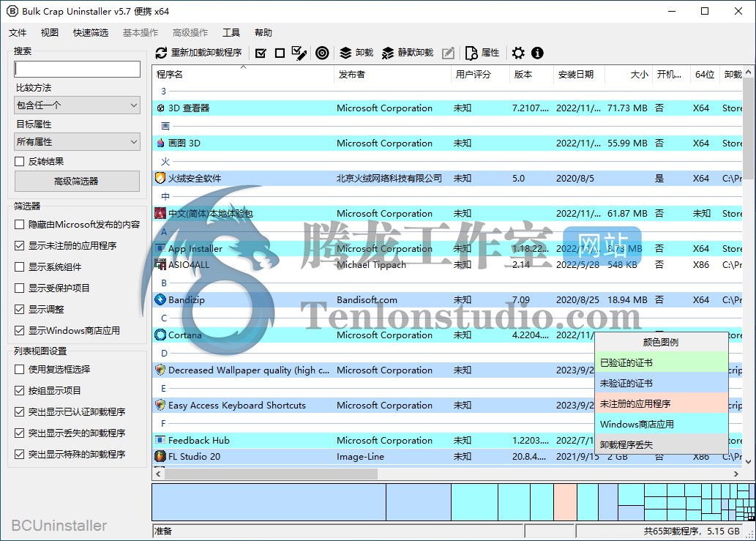Toggle 反转结果 checkbox
Screen dimensions: 756x541
(19, 162)
